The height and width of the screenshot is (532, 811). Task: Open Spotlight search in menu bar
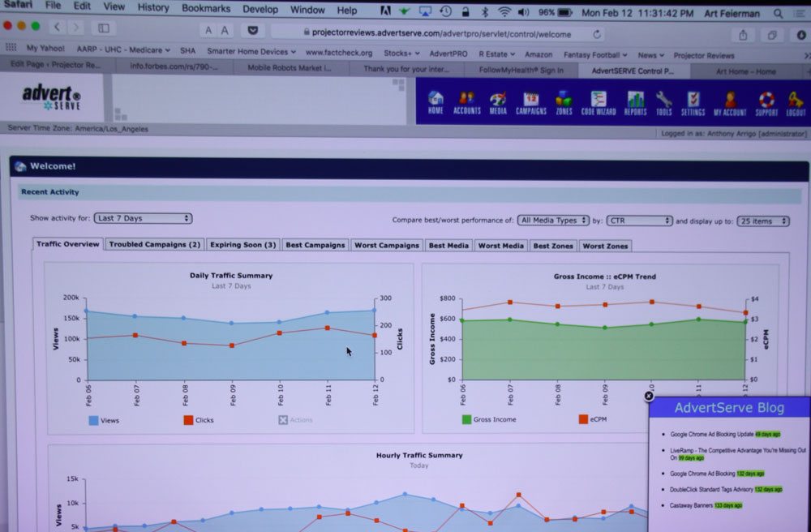(778, 14)
